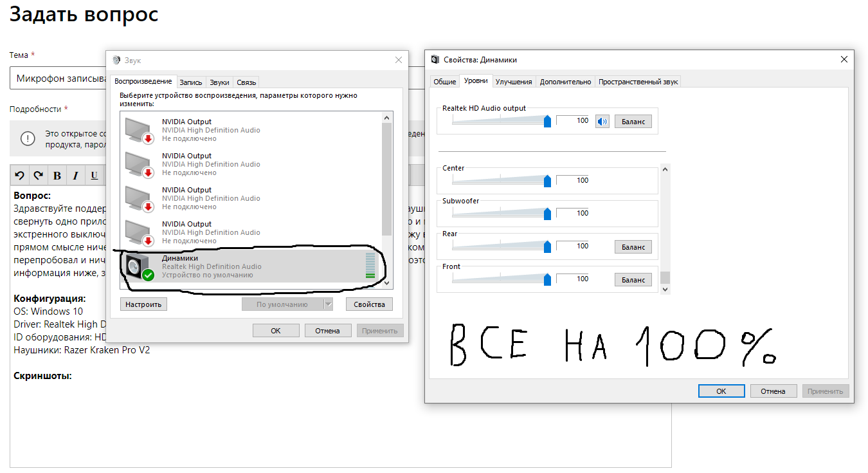
Task: Click the playback devices list scrollbar up arrow
Action: pos(387,118)
